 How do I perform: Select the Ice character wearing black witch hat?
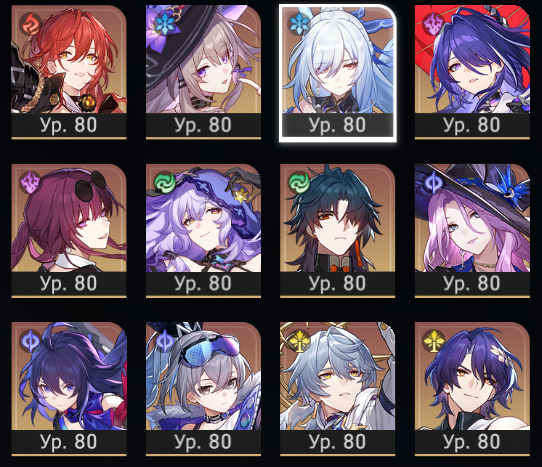click(203, 72)
